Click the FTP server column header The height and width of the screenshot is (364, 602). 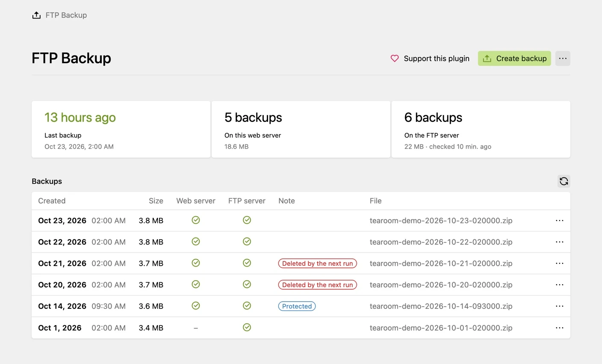tap(247, 201)
